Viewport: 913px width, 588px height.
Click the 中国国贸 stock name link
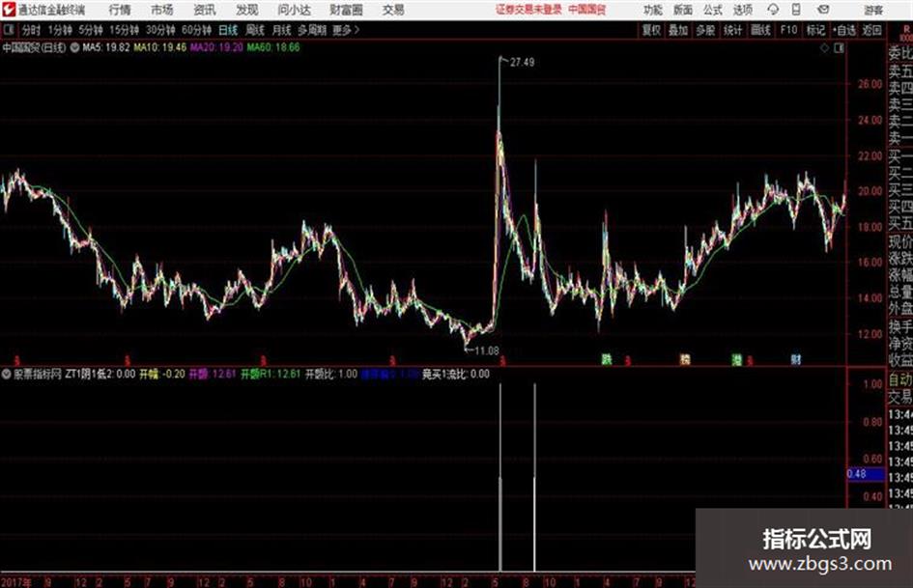coord(587,10)
